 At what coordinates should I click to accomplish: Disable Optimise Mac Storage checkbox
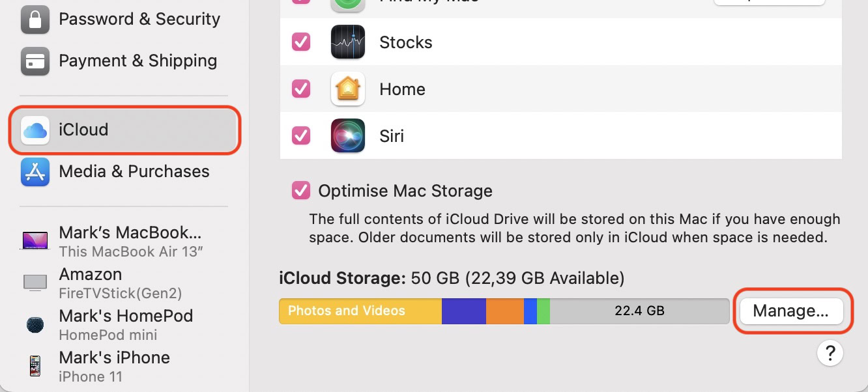pyautogui.click(x=301, y=191)
